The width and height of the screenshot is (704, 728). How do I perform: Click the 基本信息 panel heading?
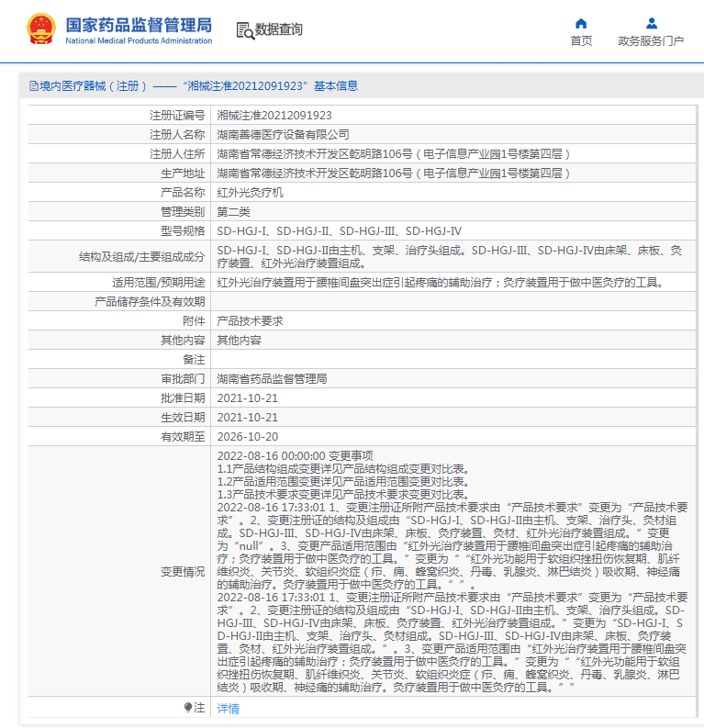[x=336, y=86]
